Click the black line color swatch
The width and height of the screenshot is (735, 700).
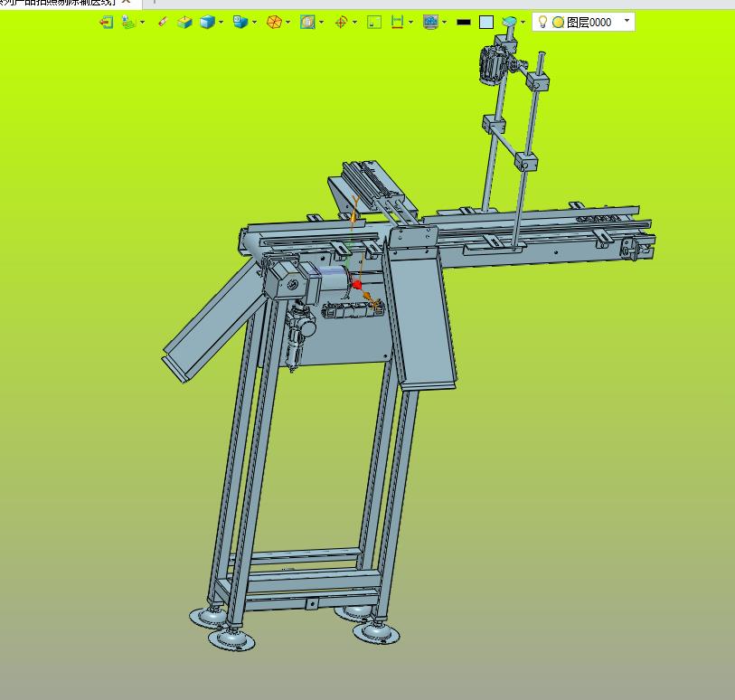464,22
